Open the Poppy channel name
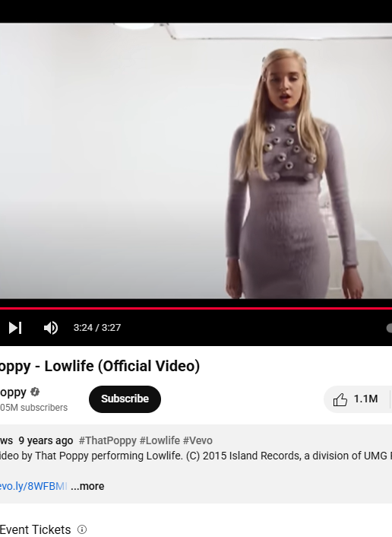Image resolution: width=392 pixels, height=537 pixels. (13, 392)
